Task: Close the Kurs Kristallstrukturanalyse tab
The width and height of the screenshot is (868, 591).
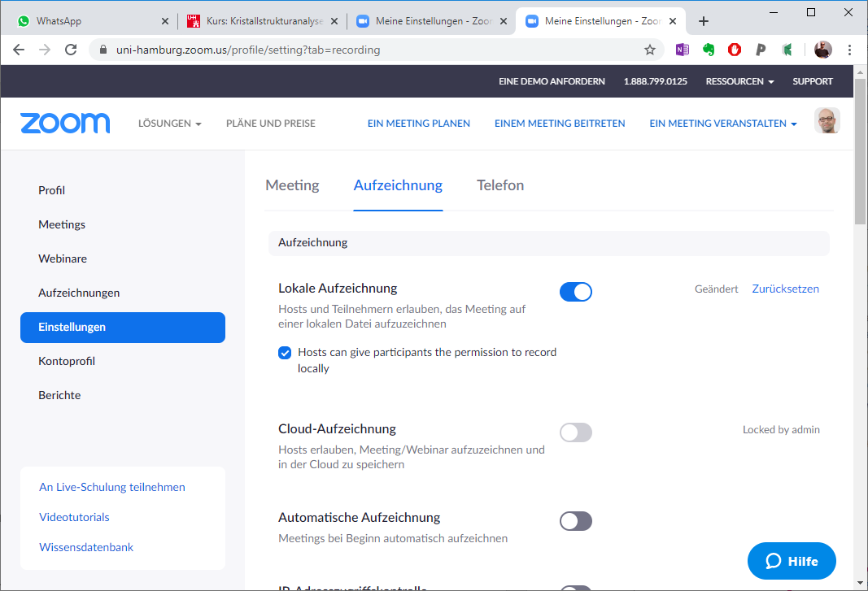Action: point(334,21)
